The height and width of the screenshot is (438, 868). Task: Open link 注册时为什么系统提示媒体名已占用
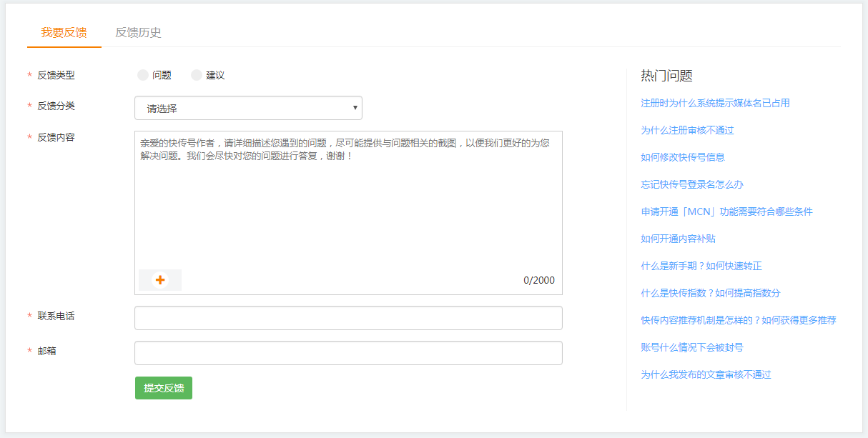click(x=715, y=103)
